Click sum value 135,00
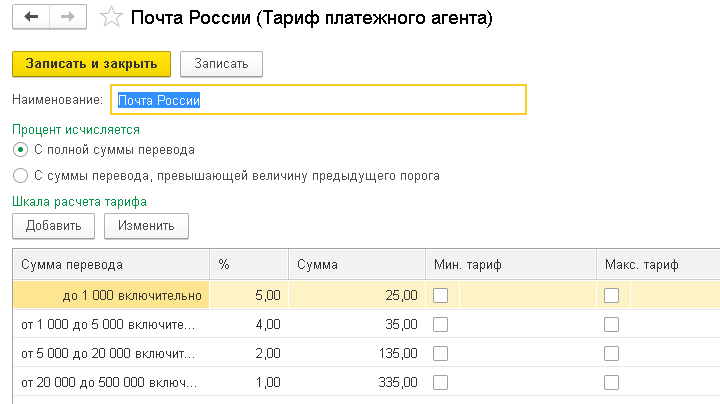Image resolution: width=720 pixels, height=404 pixels. click(398, 354)
